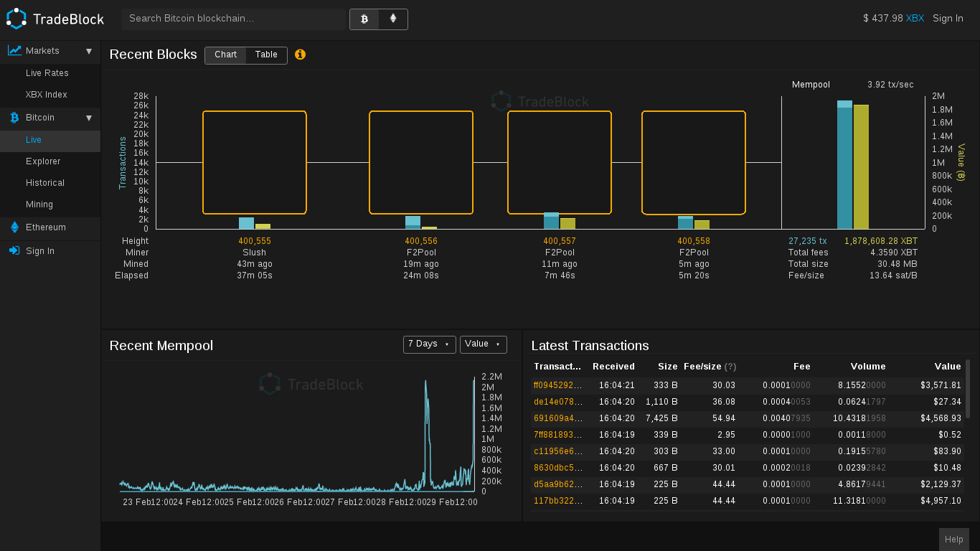
Task: Open the 7 Days range dropdown
Action: pyautogui.click(x=429, y=344)
